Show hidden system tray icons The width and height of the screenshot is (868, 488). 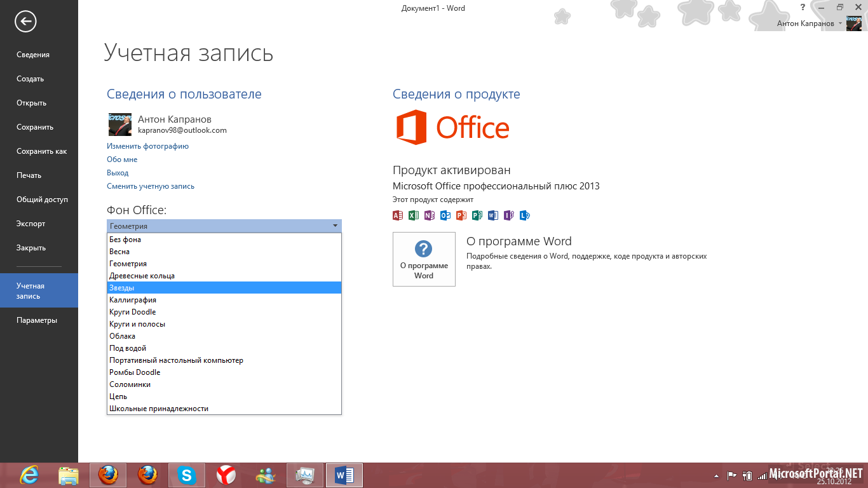[x=718, y=475]
